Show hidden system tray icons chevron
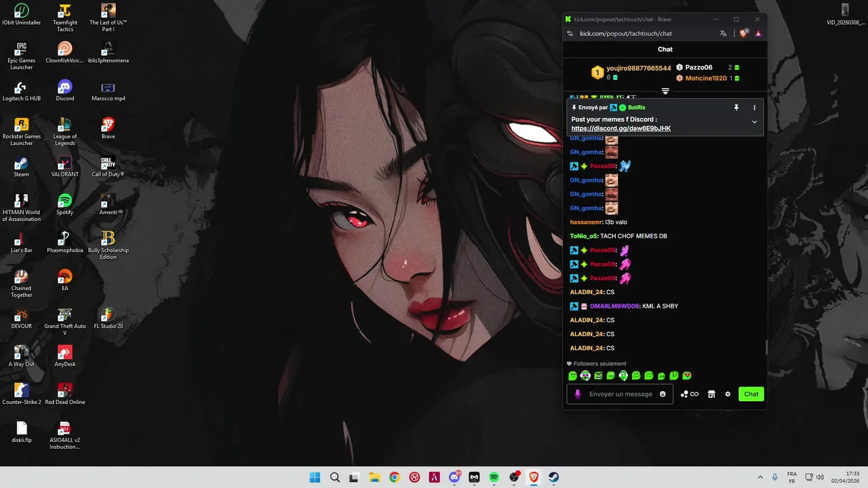This screenshot has width=868, height=488. tap(760, 477)
